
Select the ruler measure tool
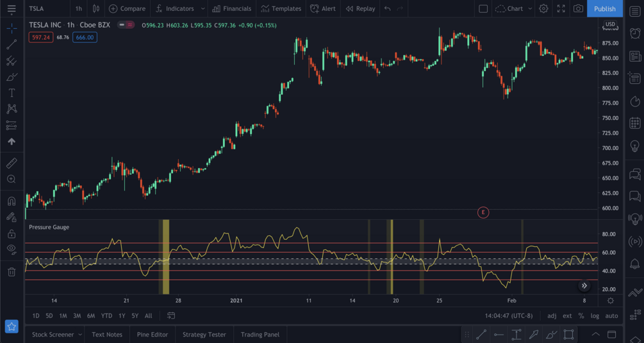[12, 163]
